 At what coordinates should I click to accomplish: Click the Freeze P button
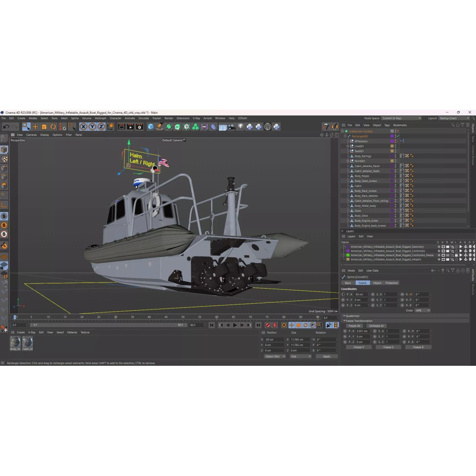(x=358, y=347)
